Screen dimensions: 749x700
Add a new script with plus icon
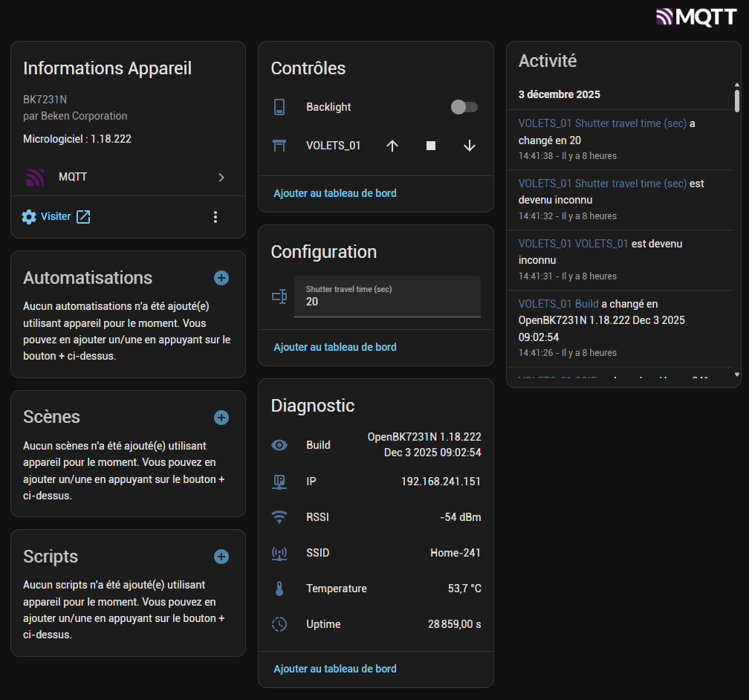coord(221,557)
